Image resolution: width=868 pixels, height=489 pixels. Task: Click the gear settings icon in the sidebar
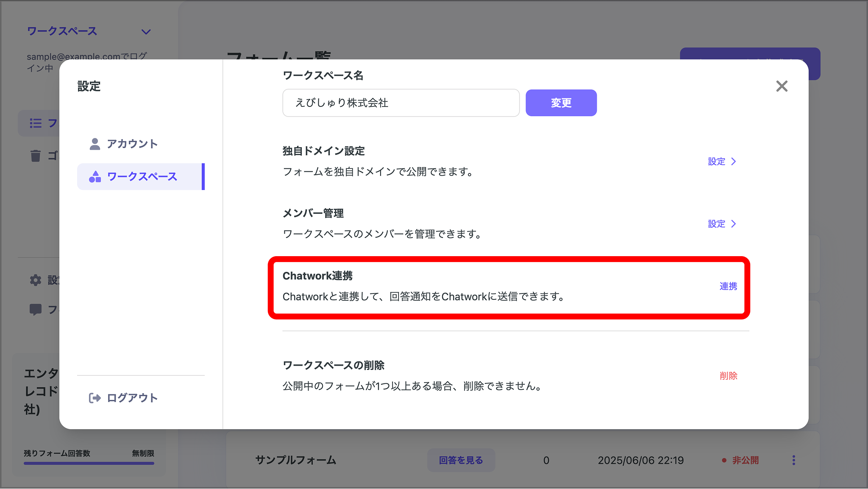coord(36,280)
